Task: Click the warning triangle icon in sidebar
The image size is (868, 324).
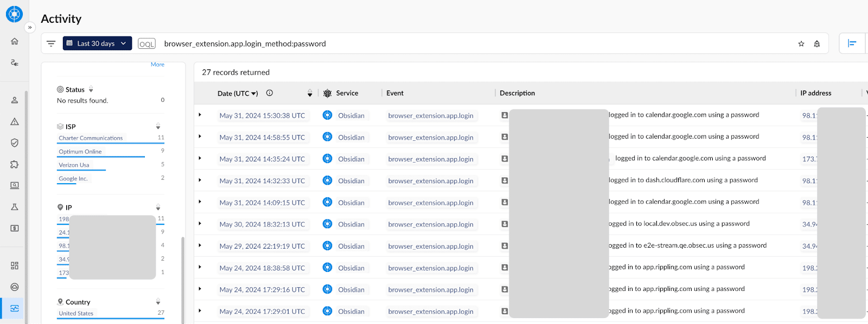Action: click(x=15, y=121)
